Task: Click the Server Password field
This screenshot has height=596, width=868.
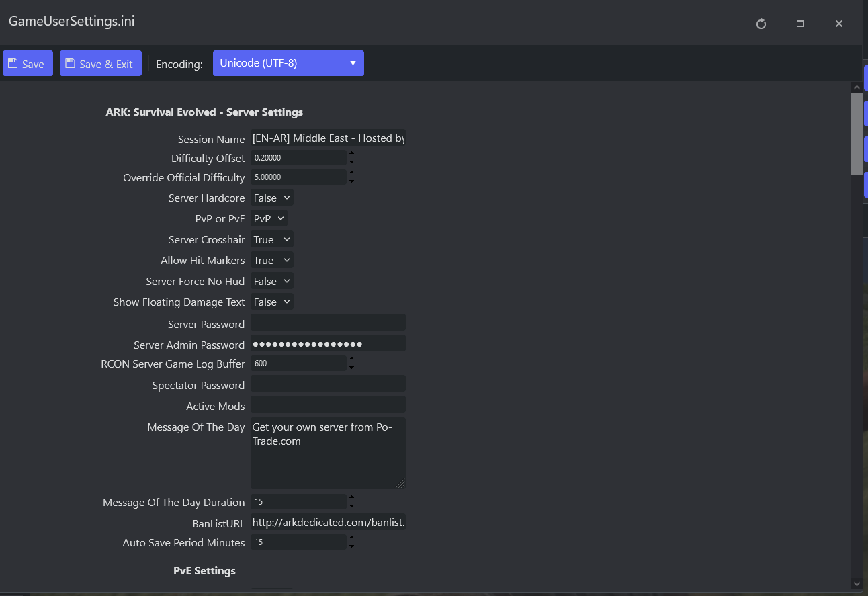Action: [328, 323]
